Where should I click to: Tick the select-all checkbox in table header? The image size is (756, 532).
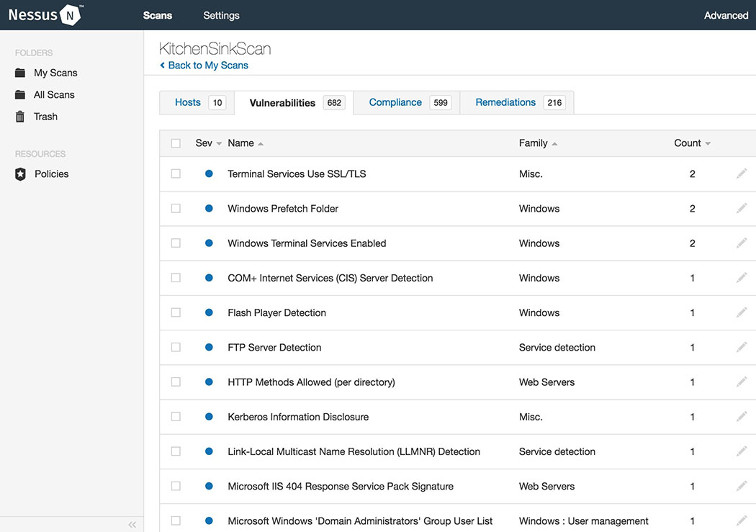point(176,143)
